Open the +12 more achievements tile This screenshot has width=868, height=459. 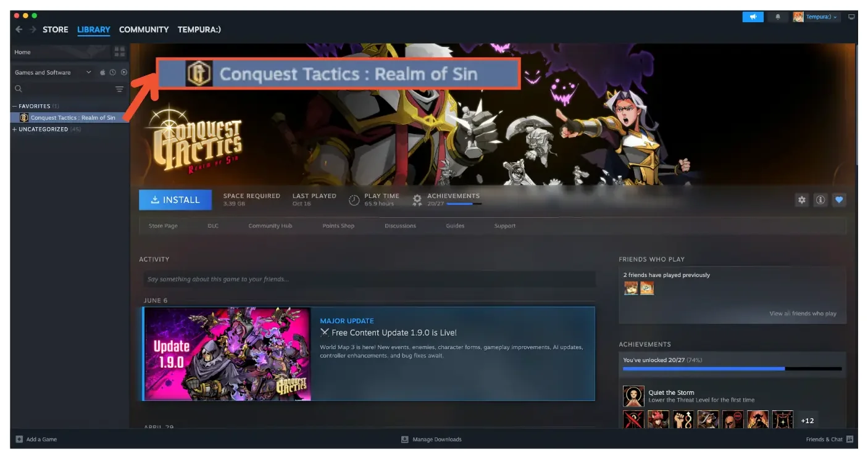click(x=807, y=420)
